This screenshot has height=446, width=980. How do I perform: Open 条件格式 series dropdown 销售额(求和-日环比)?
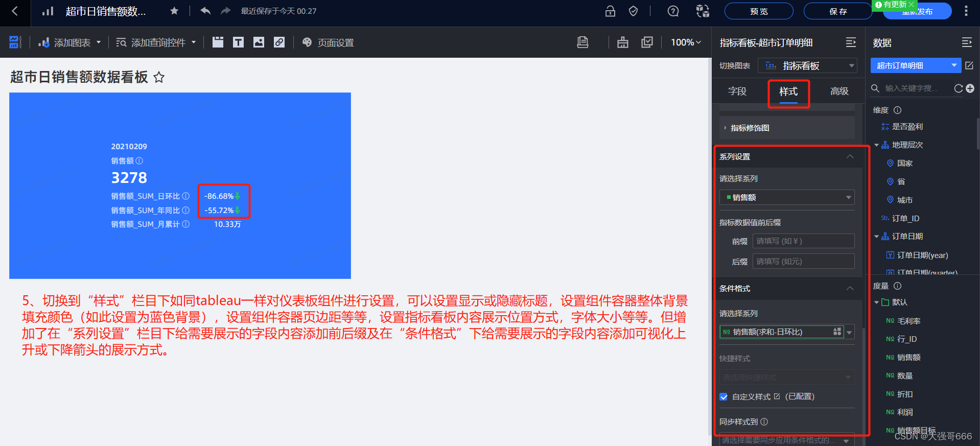pos(787,332)
